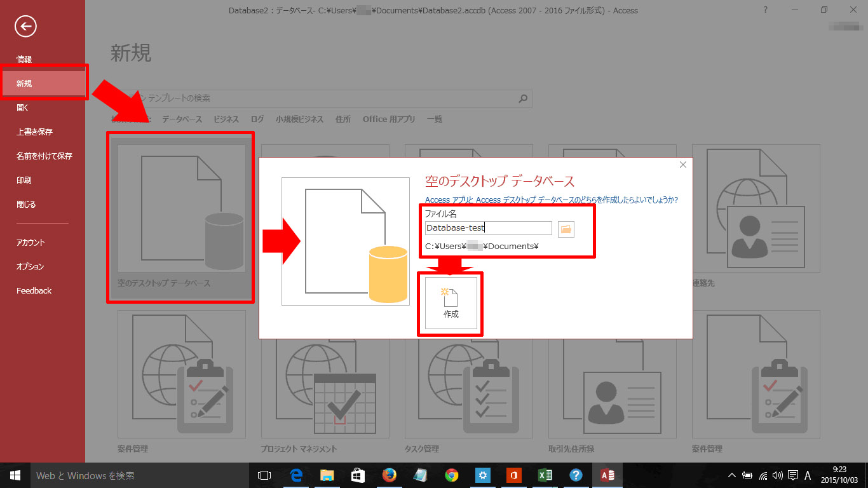Launch Google Chrome from the taskbar
Screen dimensions: 868x488
click(451, 475)
